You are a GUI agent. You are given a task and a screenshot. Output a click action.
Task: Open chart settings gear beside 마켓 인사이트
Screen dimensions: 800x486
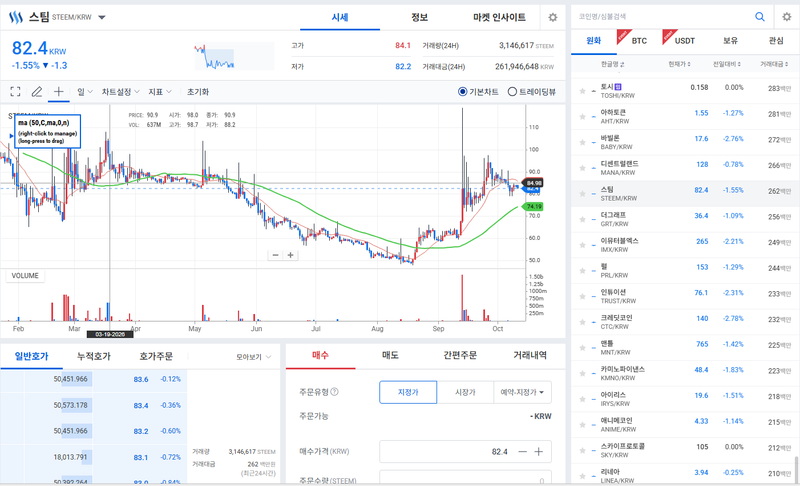tap(553, 17)
